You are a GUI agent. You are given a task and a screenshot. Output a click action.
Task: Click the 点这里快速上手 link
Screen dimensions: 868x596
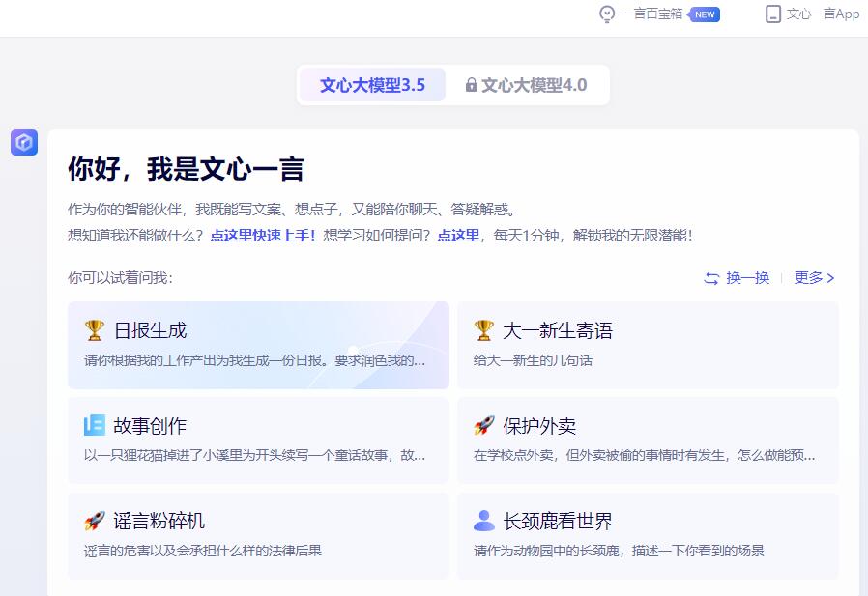(262, 235)
